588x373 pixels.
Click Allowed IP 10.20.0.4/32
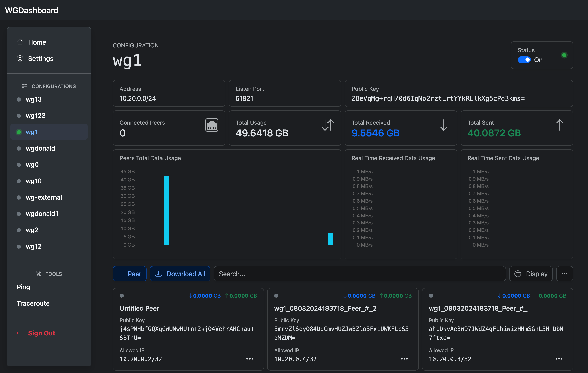295,359
